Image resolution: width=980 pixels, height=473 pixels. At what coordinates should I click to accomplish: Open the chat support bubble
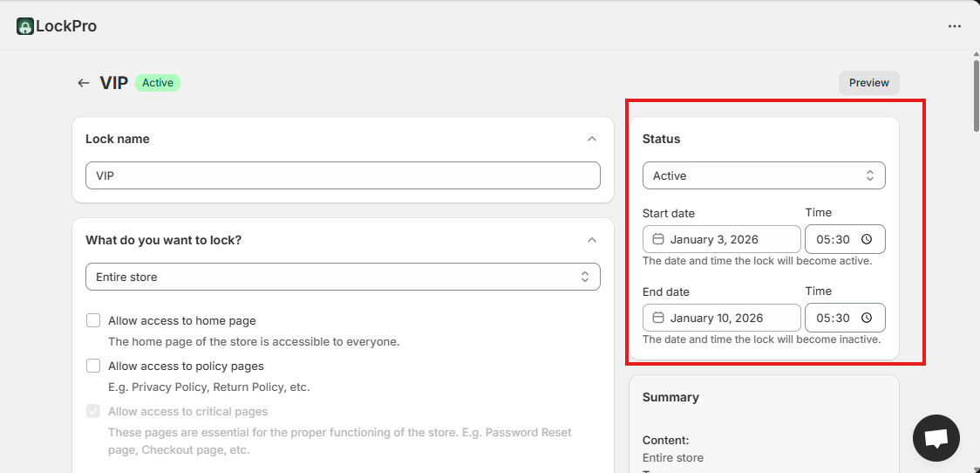click(936, 438)
